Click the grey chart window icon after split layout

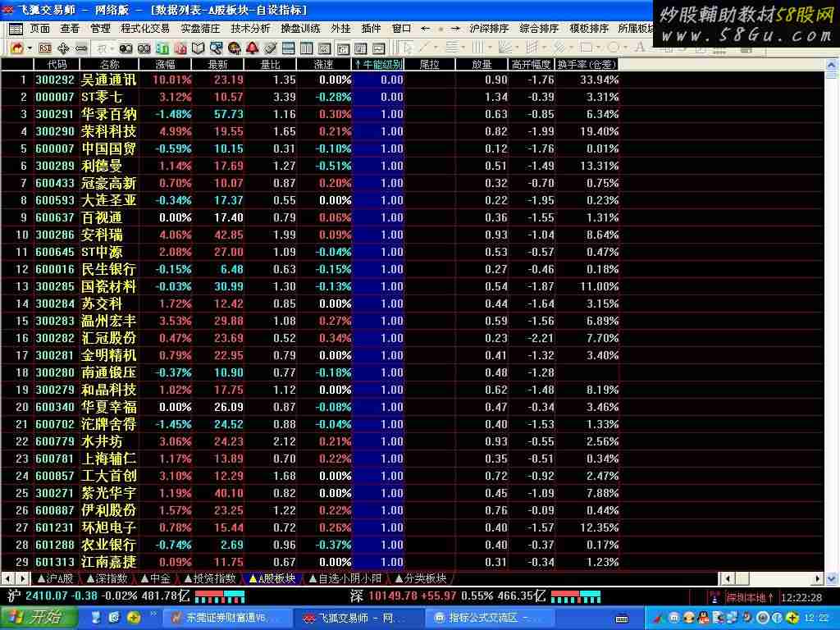[325, 48]
